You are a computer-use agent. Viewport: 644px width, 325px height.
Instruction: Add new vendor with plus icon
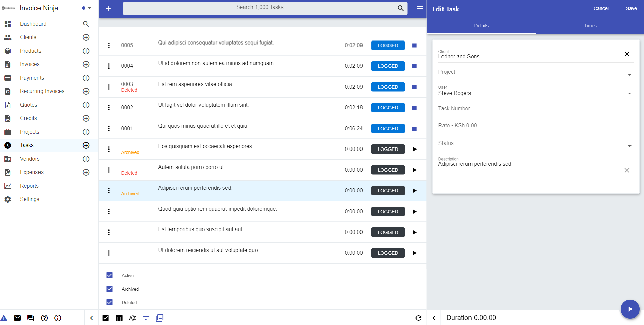[86, 159]
